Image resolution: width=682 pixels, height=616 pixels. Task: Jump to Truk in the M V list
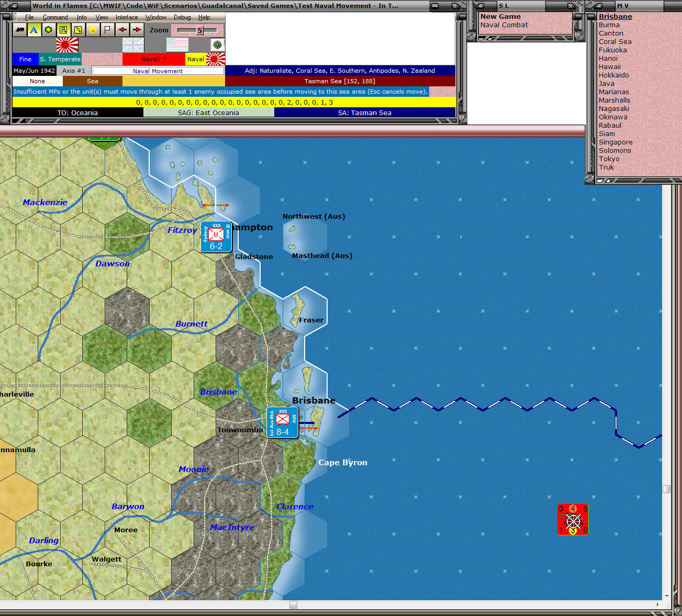(607, 167)
